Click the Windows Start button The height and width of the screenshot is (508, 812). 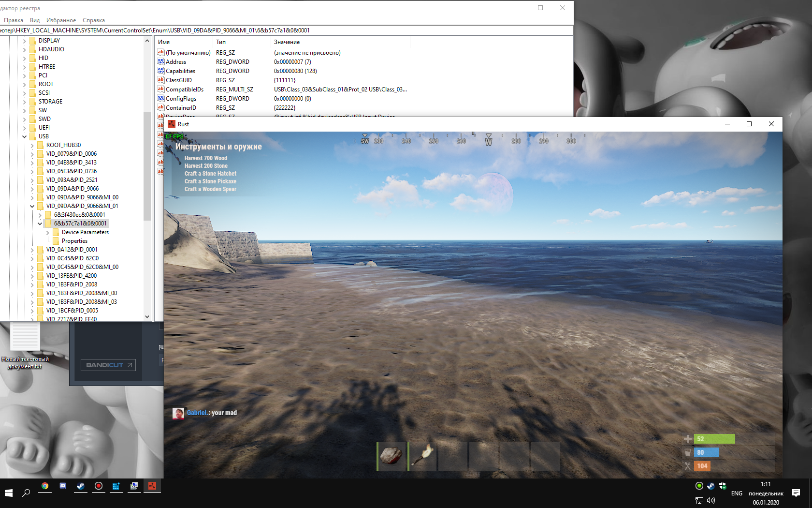coord(8,493)
